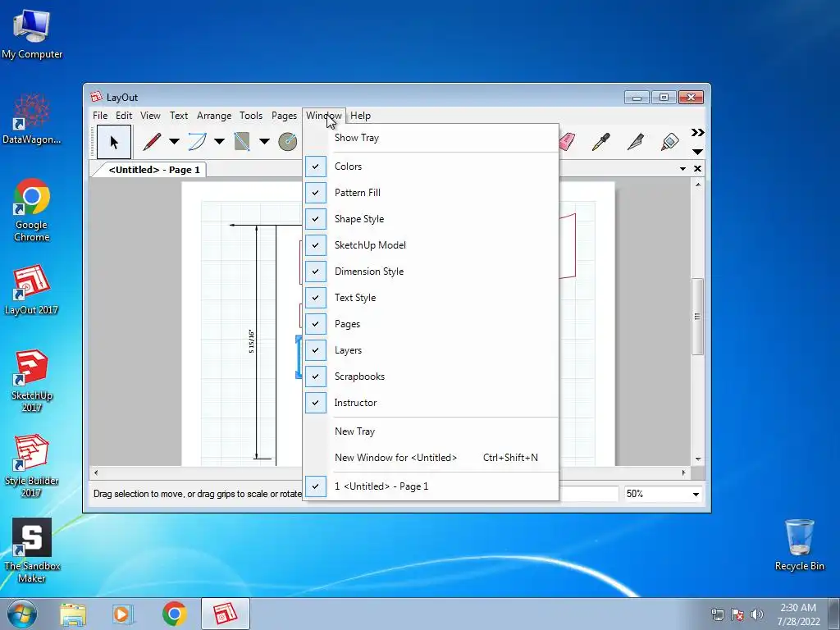This screenshot has width=840, height=630.
Task: Open the 50% zoom dropdown
Action: (x=696, y=494)
